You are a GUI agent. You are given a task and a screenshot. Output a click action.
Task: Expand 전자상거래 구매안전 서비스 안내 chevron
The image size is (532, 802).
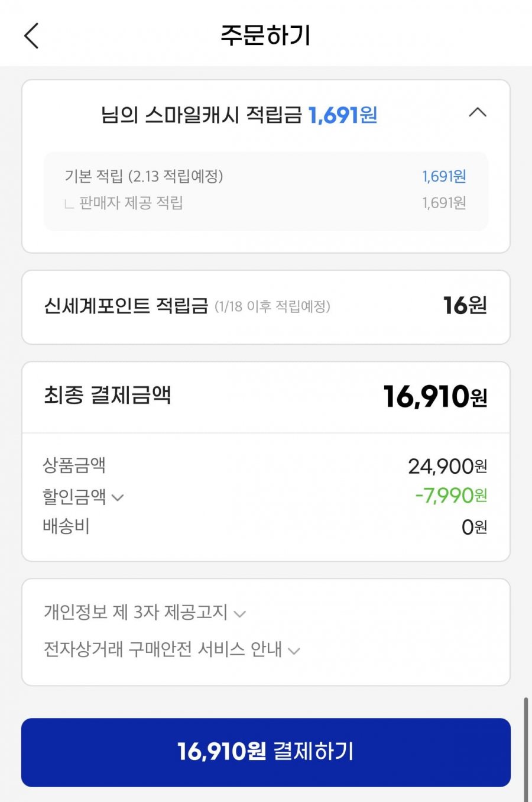point(294,651)
